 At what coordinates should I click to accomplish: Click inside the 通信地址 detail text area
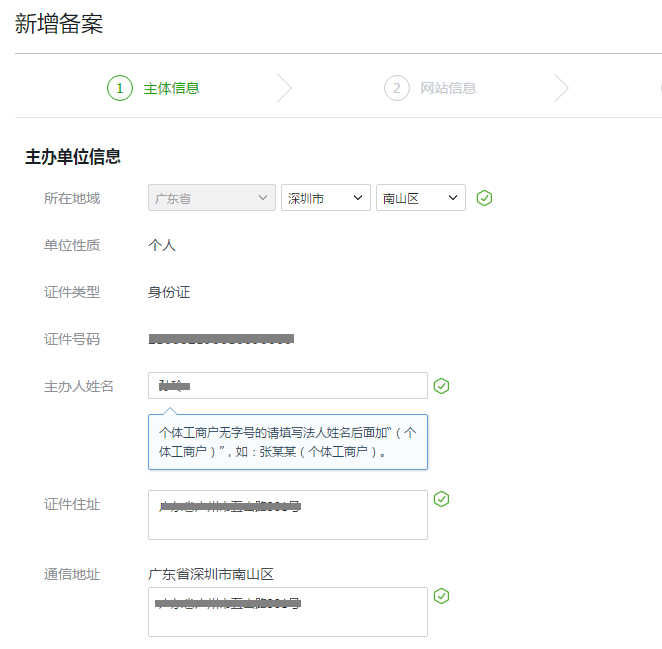(287, 612)
